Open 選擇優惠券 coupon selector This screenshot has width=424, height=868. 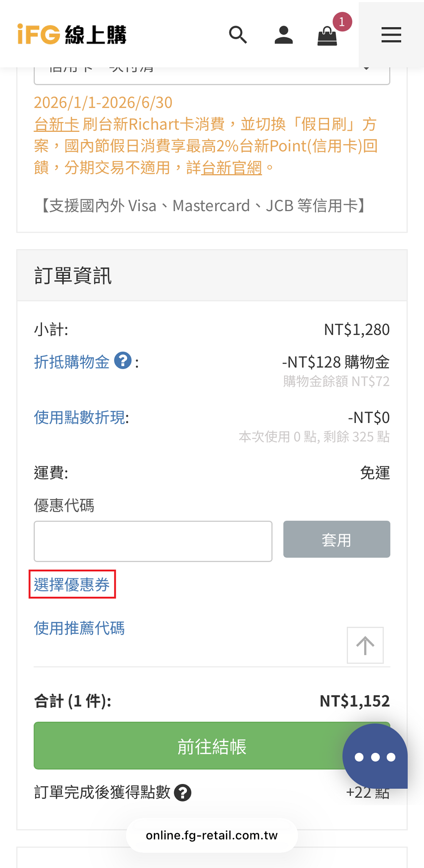[x=72, y=584]
